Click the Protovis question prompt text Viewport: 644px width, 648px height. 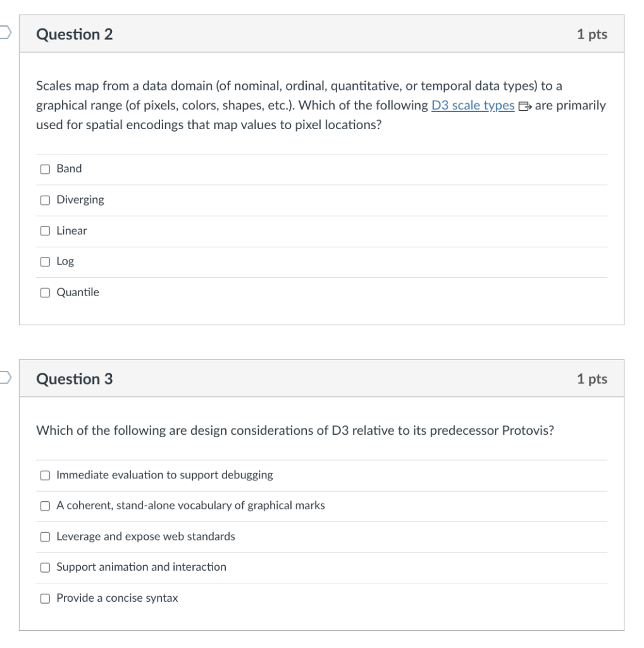coord(295,430)
